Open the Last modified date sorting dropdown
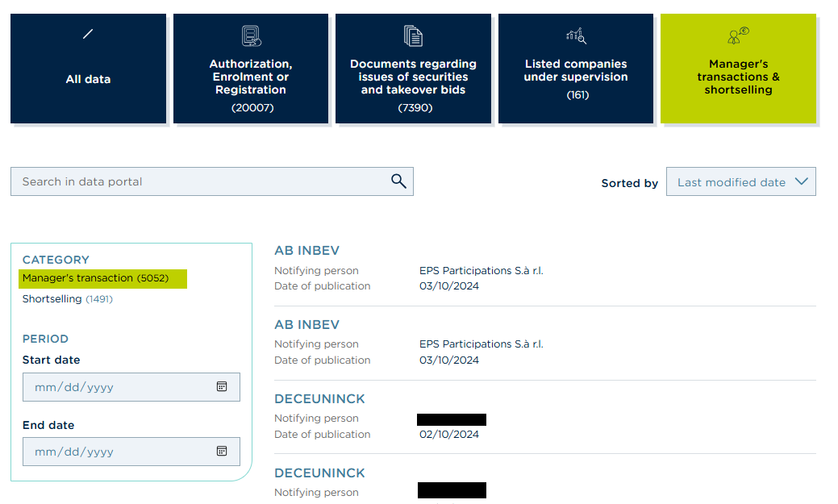Image resolution: width=838 pixels, height=504 pixels. point(740,181)
